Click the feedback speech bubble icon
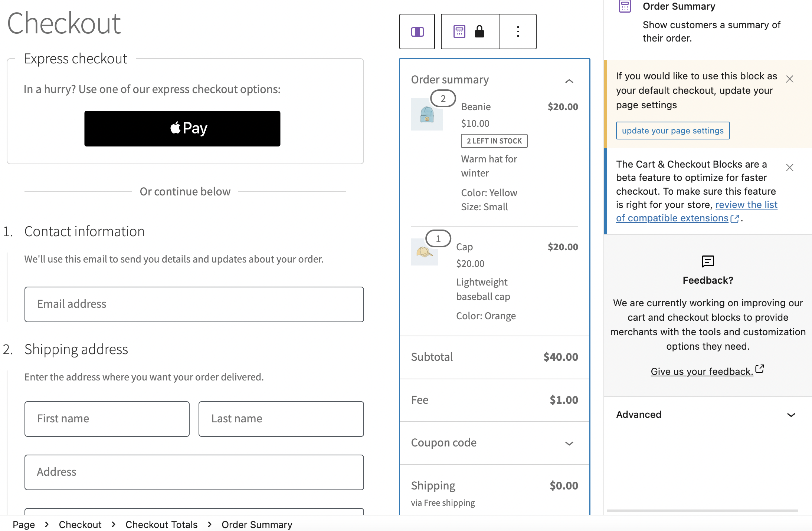The height and width of the screenshot is (531, 812). (x=707, y=261)
